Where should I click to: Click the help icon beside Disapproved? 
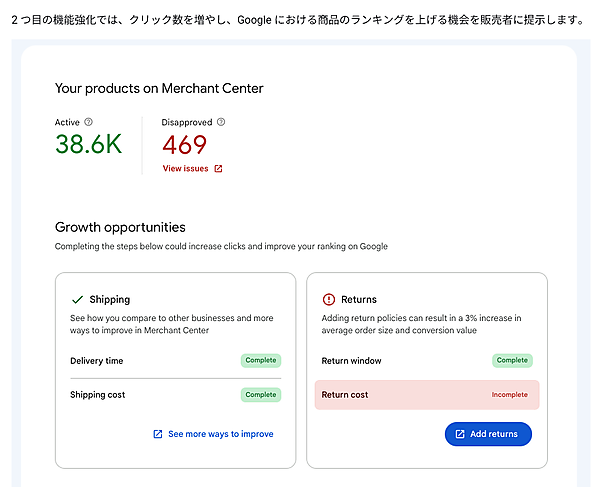click(x=221, y=122)
